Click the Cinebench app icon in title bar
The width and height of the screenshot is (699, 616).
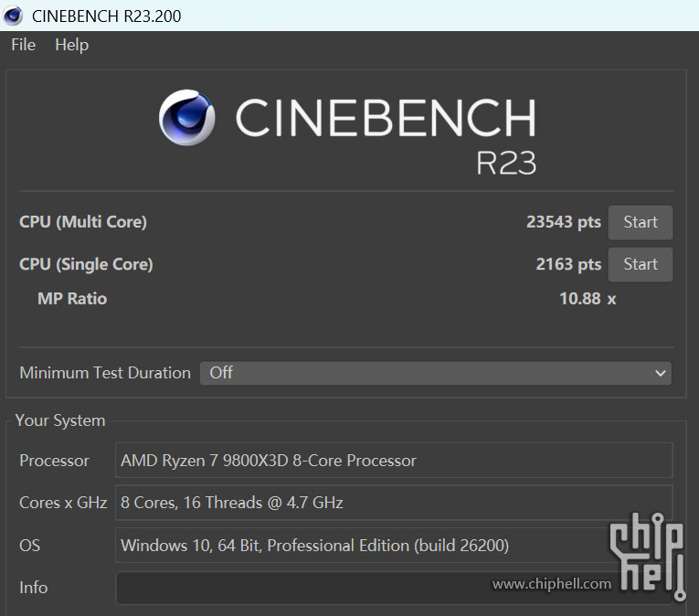point(14,15)
